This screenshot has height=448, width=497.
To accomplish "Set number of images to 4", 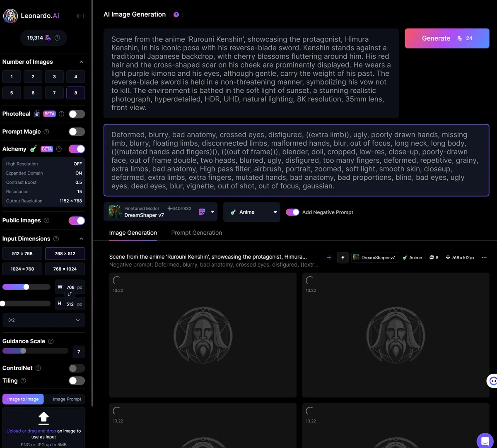I will (75, 77).
